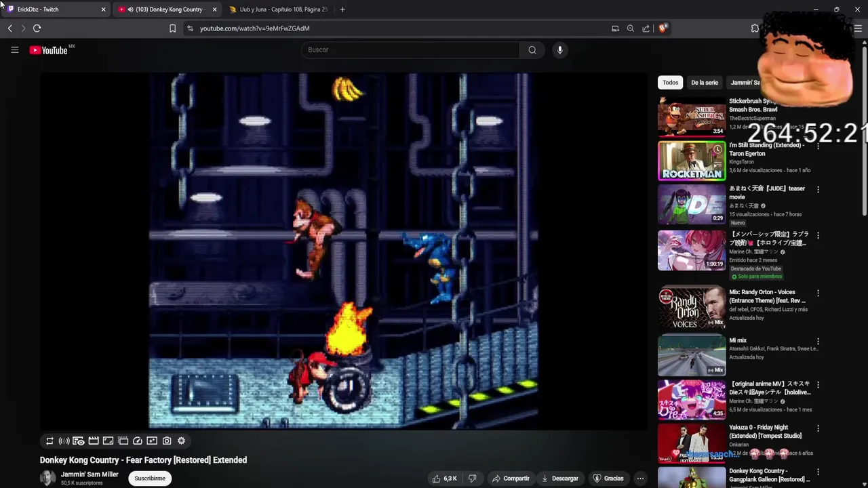Open the browser extensions puzzle icon

(755, 28)
